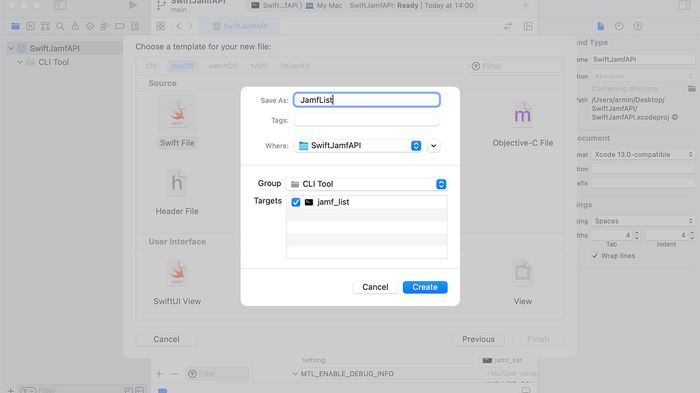Expand the save dialog with chevron button
Viewport: 700px width, 393px height.
pyautogui.click(x=433, y=146)
